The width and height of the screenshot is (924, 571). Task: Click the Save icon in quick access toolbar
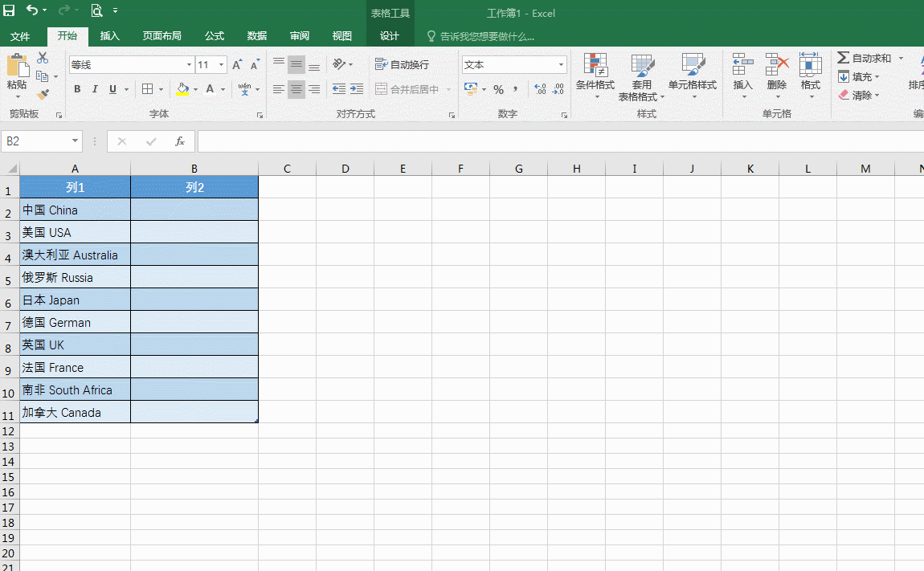[x=9, y=10]
